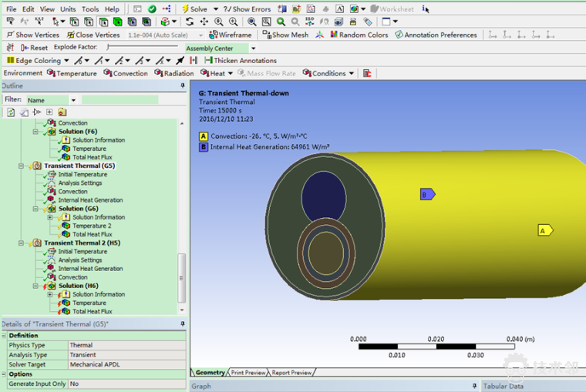The height and width of the screenshot is (392, 586).
Task: Click the Outline scrollbar thumb
Action: 182,278
